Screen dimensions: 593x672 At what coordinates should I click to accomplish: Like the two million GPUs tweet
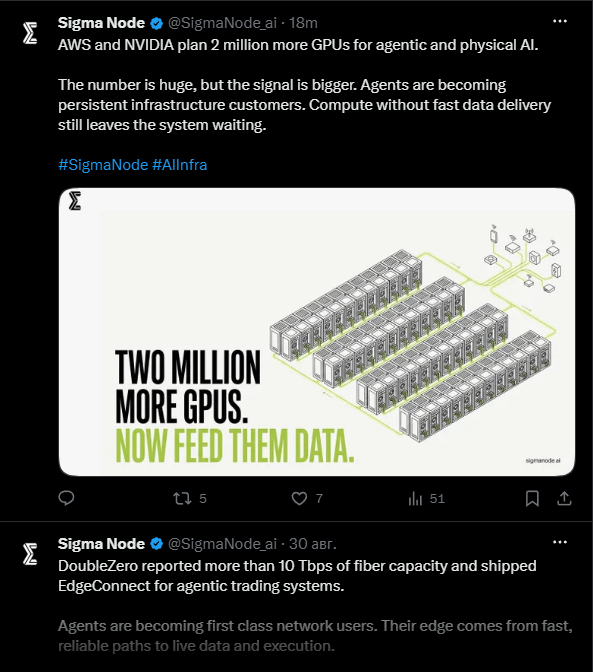tap(307, 498)
